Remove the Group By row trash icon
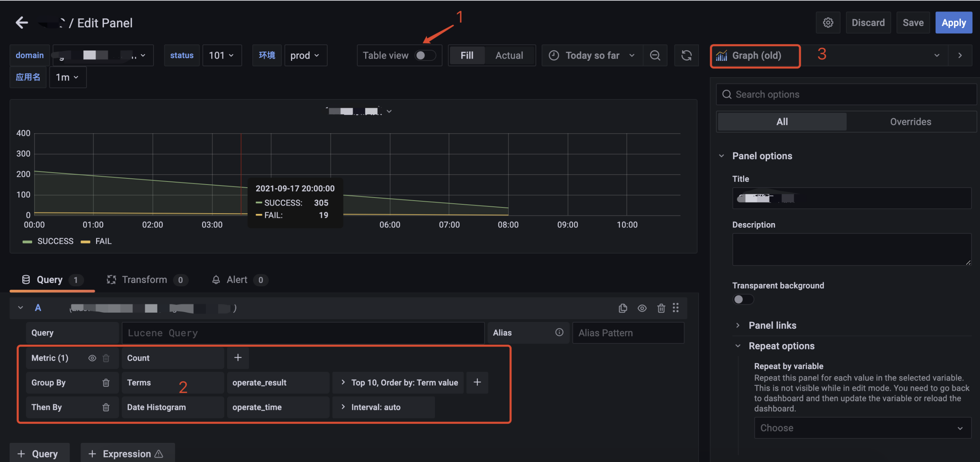The height and width of the screenshot is (462, 980). (106, 382)
